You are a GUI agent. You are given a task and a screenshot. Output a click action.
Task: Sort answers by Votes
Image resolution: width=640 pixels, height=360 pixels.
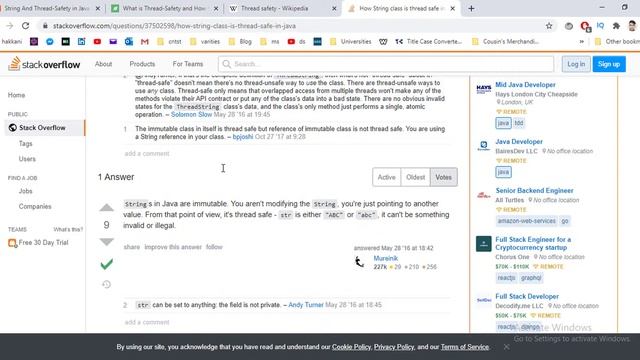444,177
